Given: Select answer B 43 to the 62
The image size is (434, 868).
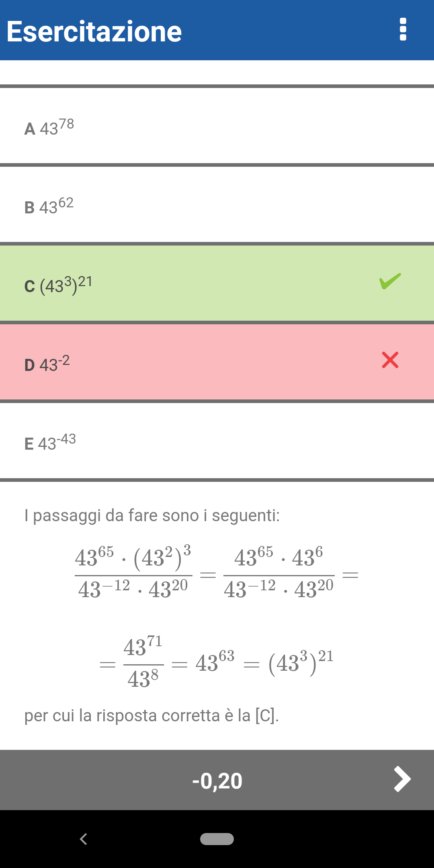Looking at the screenshot, I should click(217, 205).
